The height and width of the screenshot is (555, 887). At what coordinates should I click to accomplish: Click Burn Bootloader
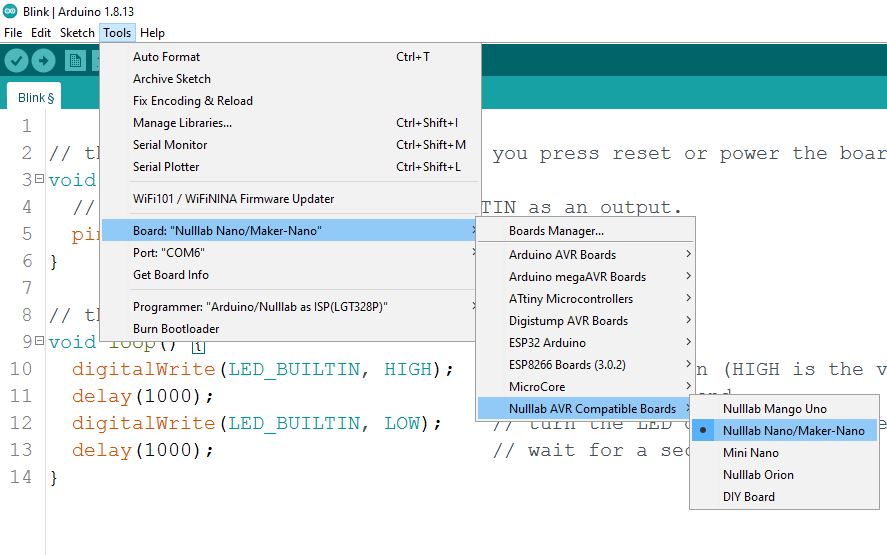click(176, 328)
